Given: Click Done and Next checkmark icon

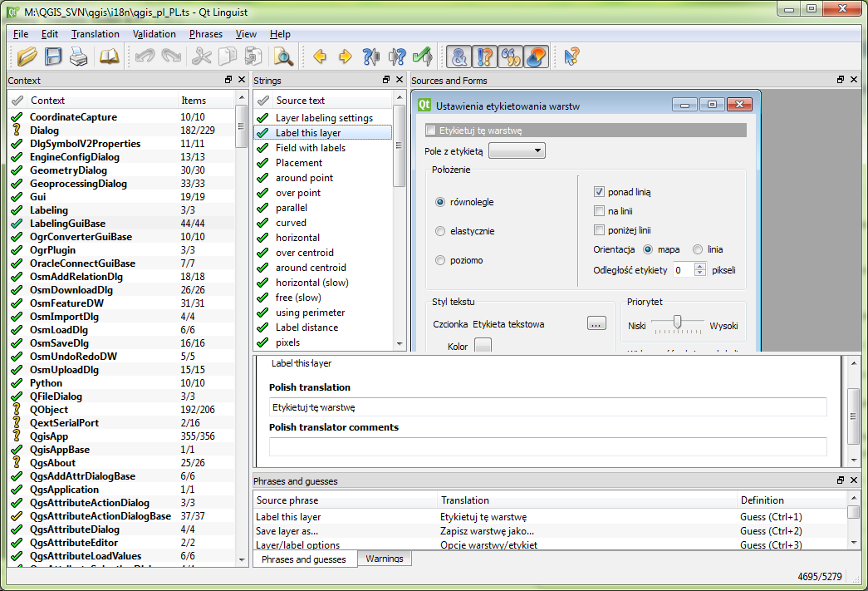Looking at the screenshot, I should [x=423, y=57].
